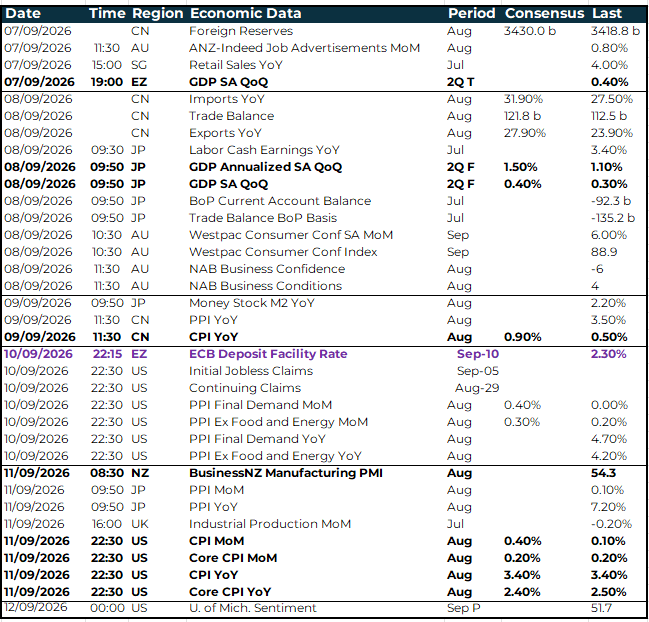Select the 'Core CPI YoY' cell
The height and width of the screenshot is (622, 649).
[x=230, y=592]
